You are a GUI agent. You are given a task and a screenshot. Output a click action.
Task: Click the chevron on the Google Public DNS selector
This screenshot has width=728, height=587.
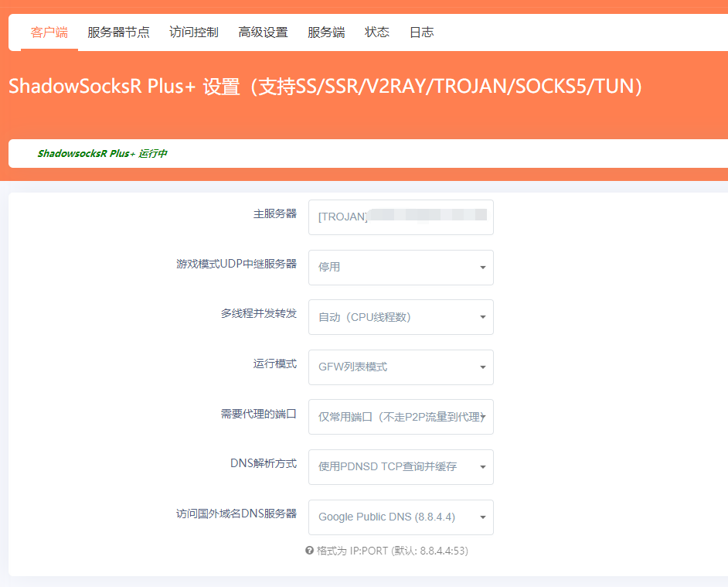[x=484, y=517]
